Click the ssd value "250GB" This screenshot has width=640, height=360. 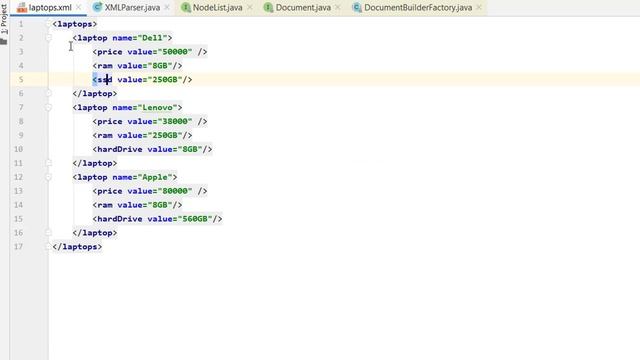164,80
